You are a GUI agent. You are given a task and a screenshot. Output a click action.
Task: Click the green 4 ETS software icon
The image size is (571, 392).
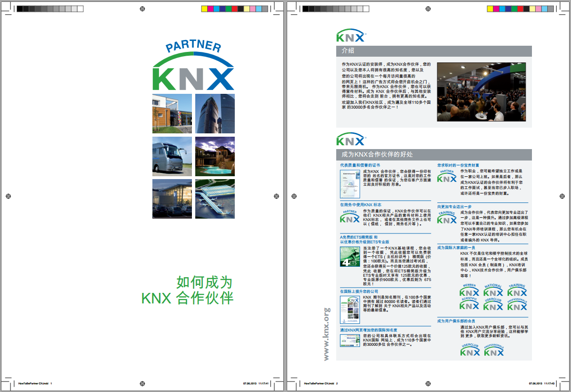(349, 257)
